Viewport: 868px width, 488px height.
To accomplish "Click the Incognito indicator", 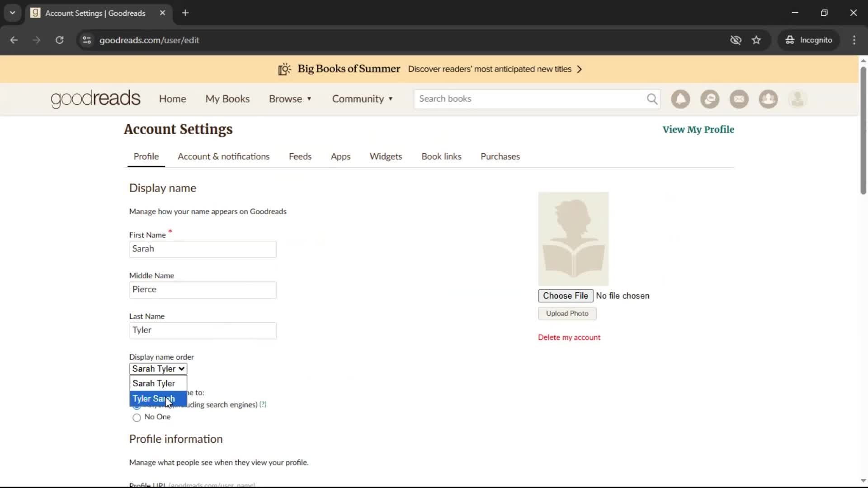I will 809,40.
